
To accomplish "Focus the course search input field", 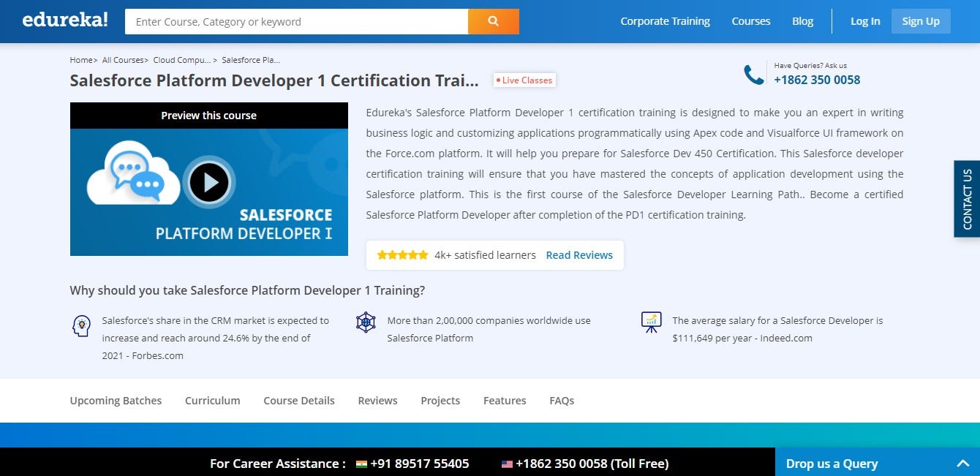I will click(296, 21).
